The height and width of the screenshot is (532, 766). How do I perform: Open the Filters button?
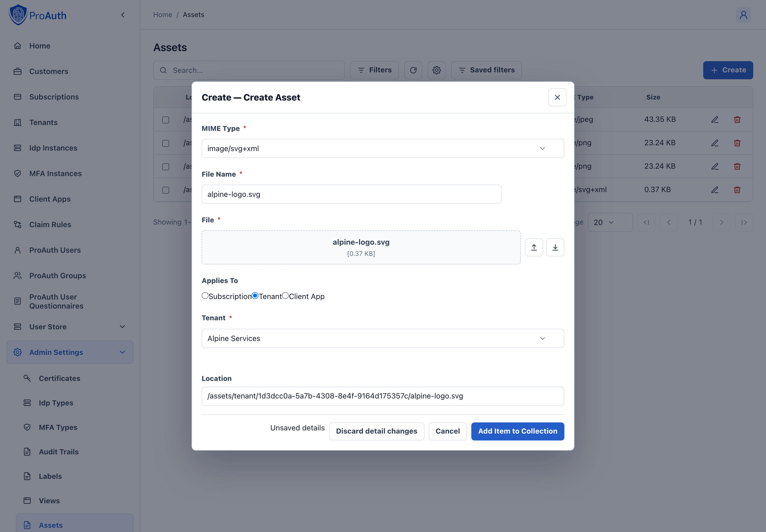(374, 70)
